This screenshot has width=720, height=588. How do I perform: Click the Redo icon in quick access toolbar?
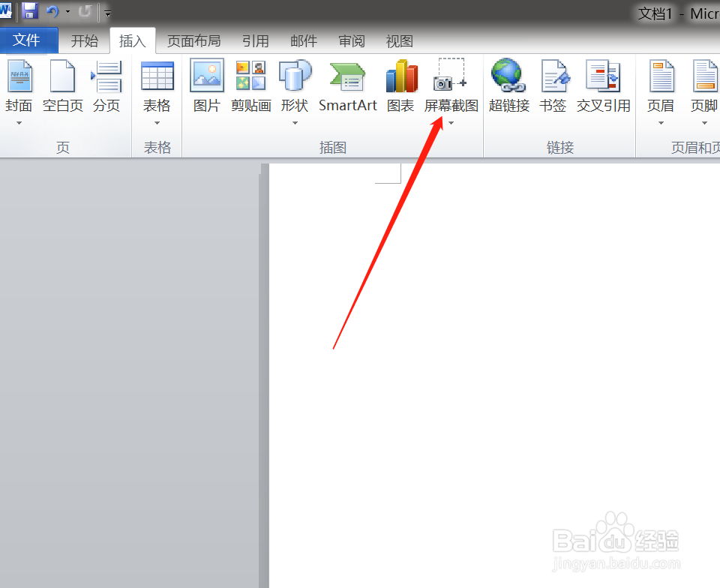85,11
